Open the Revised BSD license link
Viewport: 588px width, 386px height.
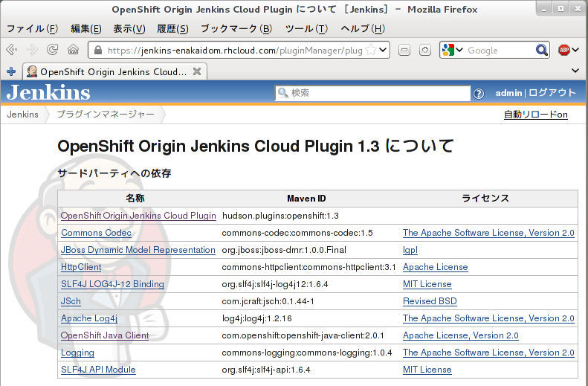(430, 301)
